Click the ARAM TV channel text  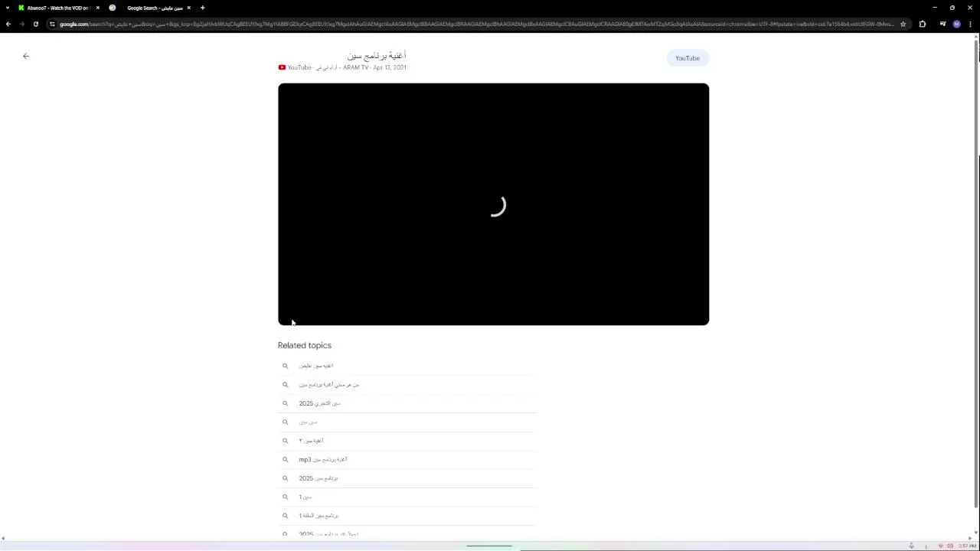tap(355, 67)
